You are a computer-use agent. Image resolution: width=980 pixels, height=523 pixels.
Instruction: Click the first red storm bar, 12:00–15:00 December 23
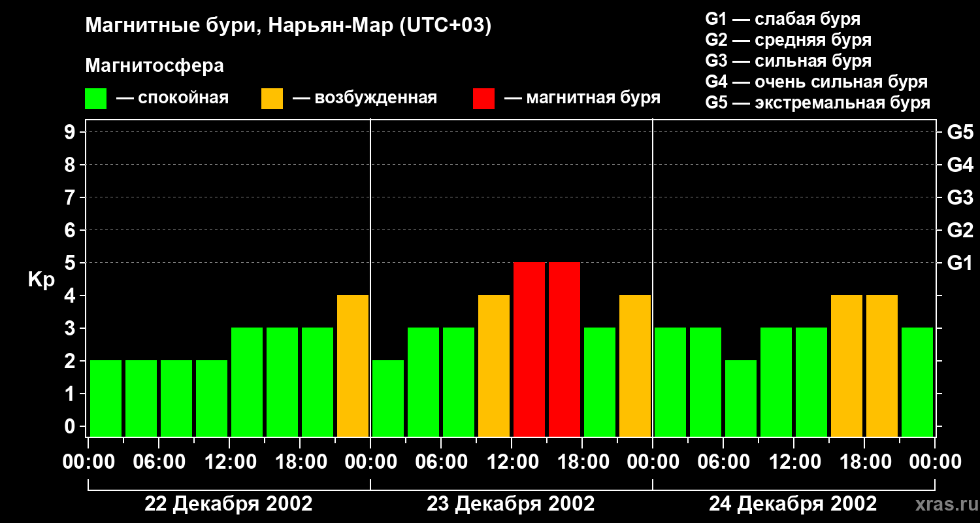click(529, 349)
